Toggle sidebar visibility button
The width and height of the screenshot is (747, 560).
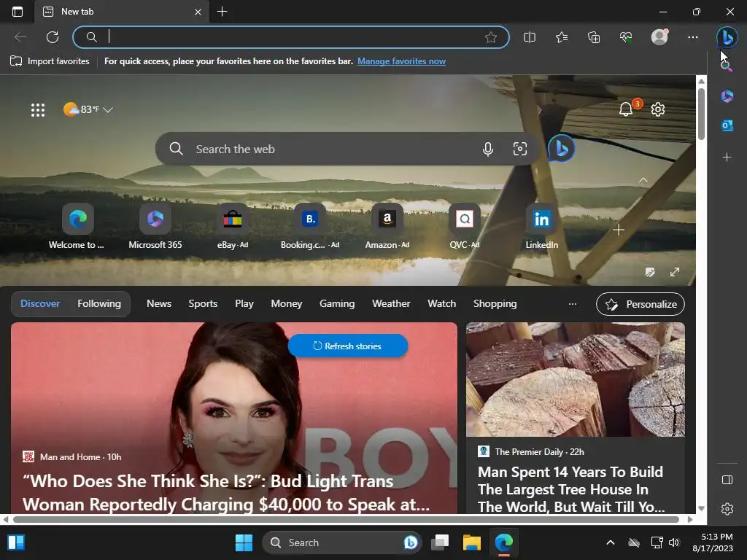pos(727,480)
